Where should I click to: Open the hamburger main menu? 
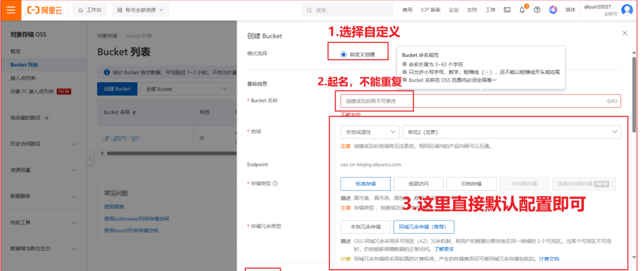coord(11,10)
